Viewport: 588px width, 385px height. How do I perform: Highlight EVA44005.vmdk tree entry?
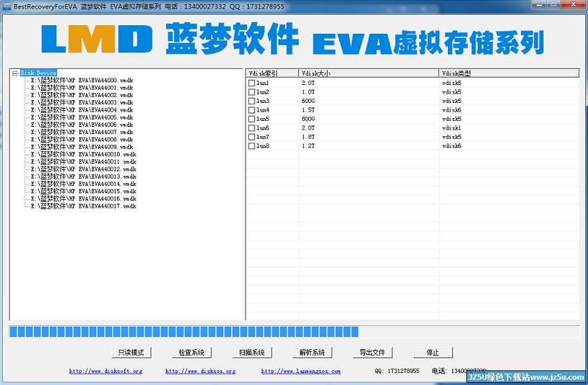click(82, 117)
